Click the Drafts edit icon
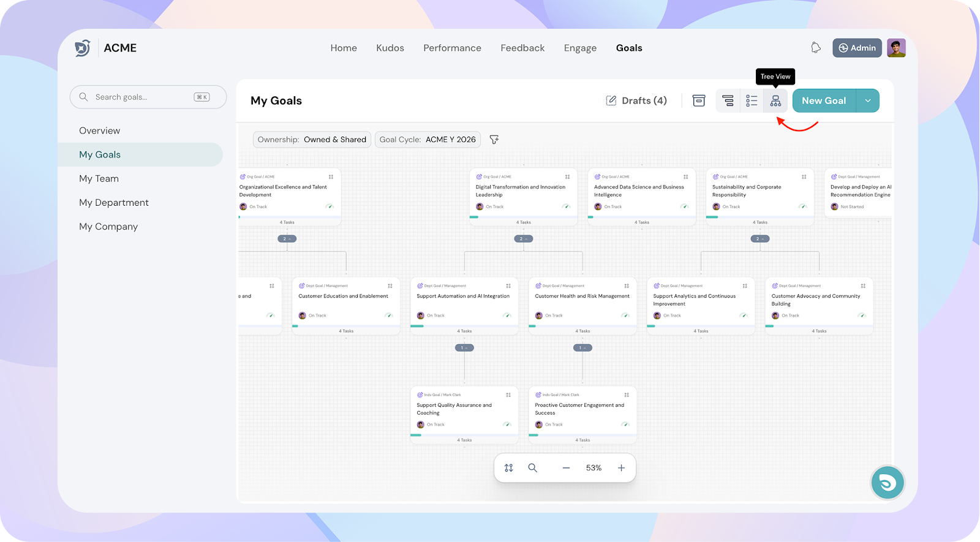 [611, 100]
